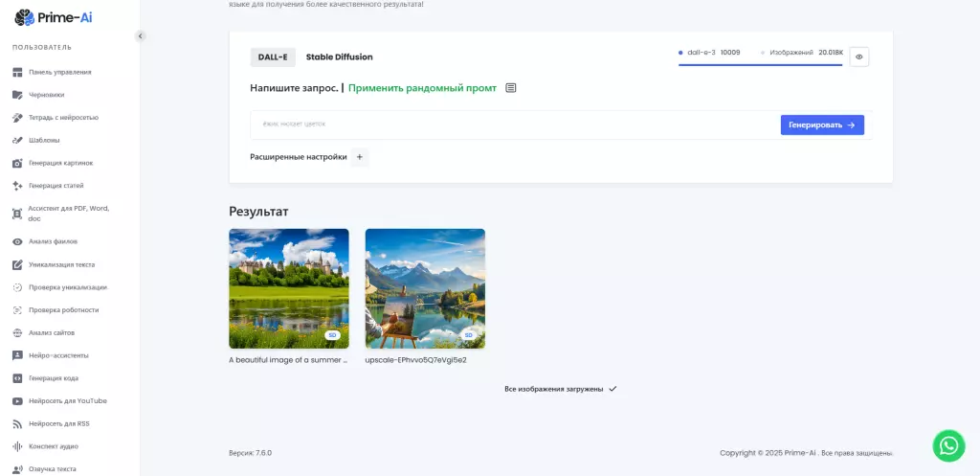Click the credits usage progress bar
The width and height of the screenshot is (980, 476).
[x=761, y=64]
